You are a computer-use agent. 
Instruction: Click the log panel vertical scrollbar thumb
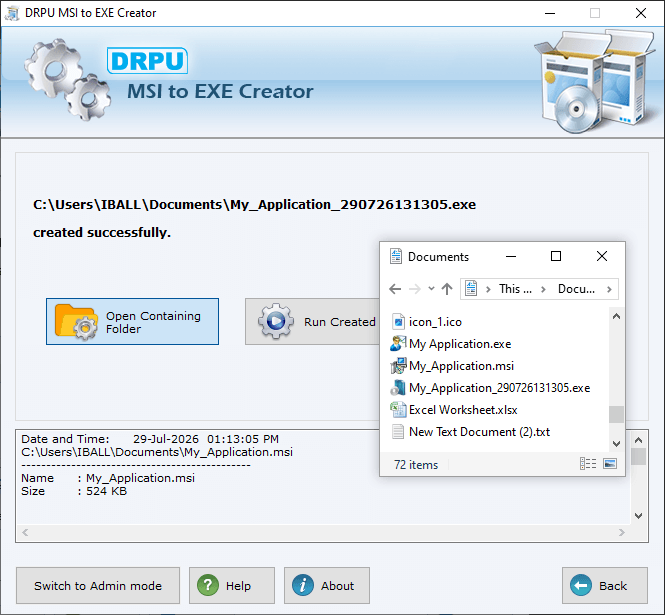pyautogui.click(x=639, y=456)
